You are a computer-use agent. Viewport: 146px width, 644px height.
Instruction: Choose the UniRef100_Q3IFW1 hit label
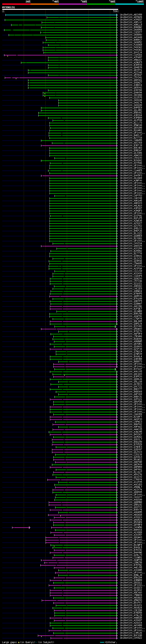tap(131, 216)
